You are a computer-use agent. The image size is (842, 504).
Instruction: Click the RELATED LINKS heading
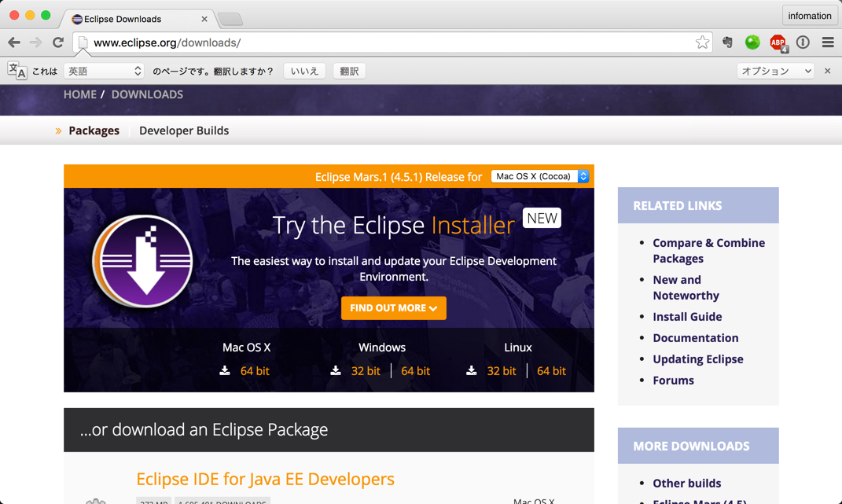[677, 206]
